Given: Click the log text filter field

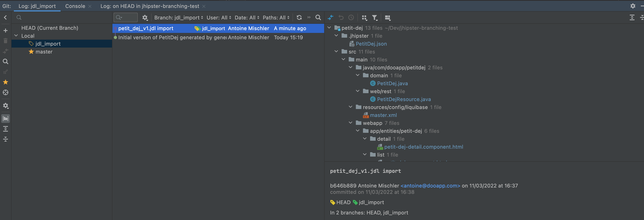Looking at the screenshot, I should 125,17.
